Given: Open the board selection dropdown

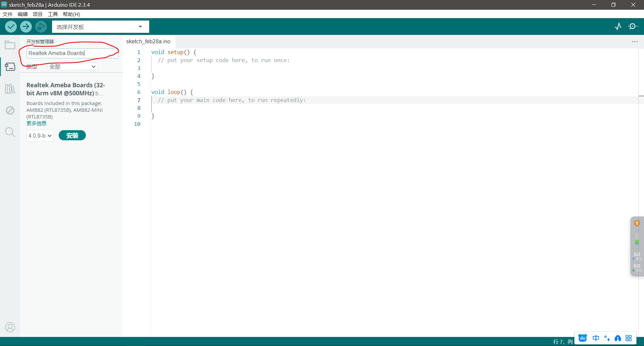Looking at the screenshot, I should 100,27.
